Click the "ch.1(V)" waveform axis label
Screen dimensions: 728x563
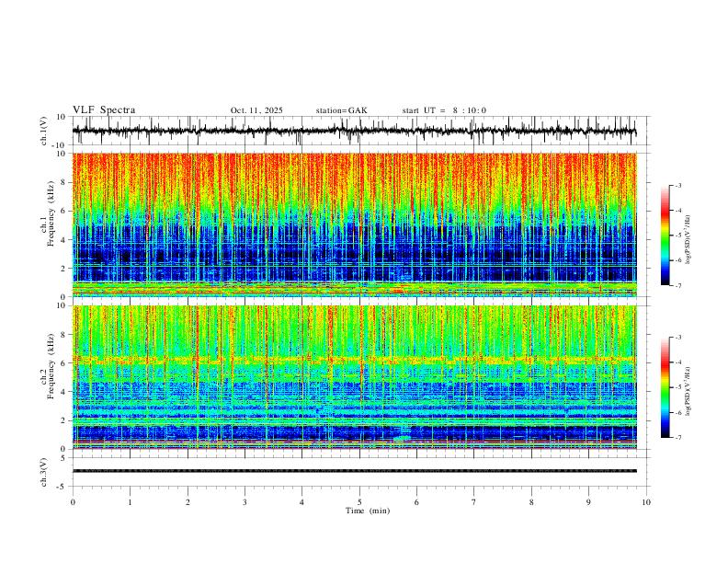44,131
